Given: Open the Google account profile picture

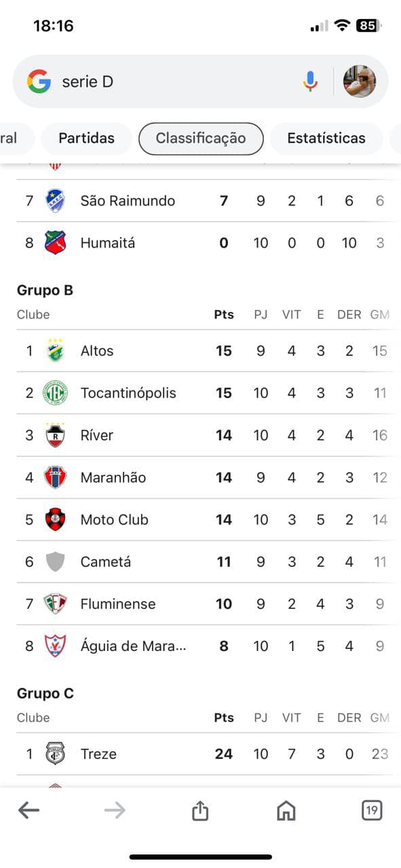Looking at the screenshot, I should pyautogui.click(x=360, y=81).
